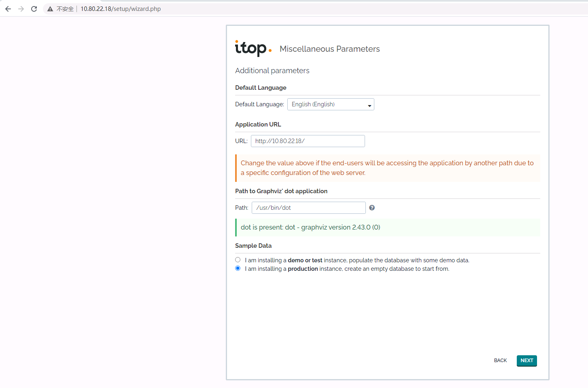Go BACK to the previous wizard step

pos(500,361)
